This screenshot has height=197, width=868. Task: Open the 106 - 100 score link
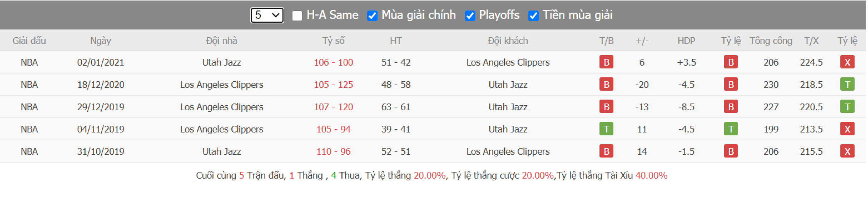pyautogui.click(x=333, y=62)
